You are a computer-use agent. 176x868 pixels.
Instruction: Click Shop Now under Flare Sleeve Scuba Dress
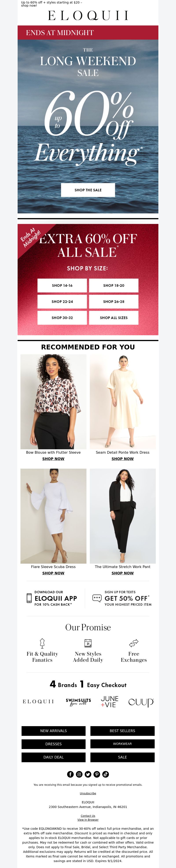(53, 573)
